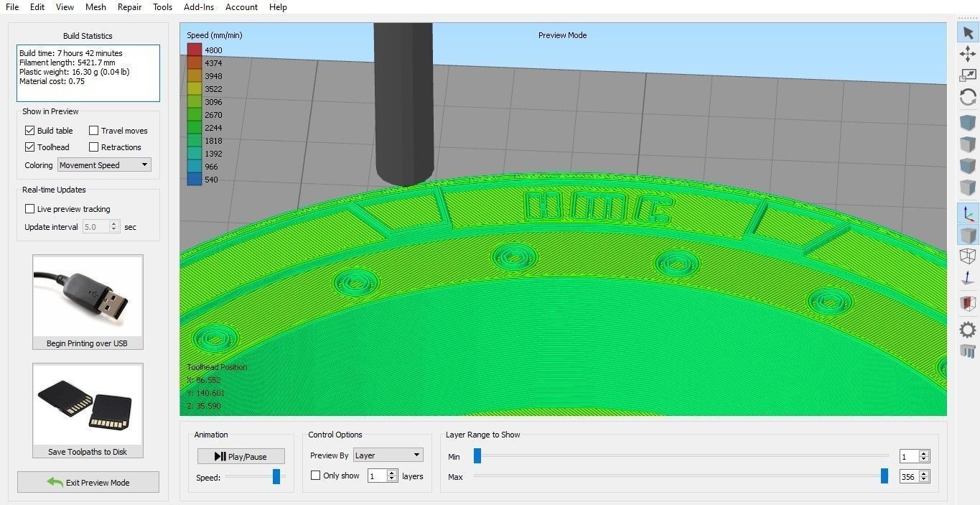Switch to default isometric view cube
The height and width of the screenshot is (505, 980).
coord(968,123)
